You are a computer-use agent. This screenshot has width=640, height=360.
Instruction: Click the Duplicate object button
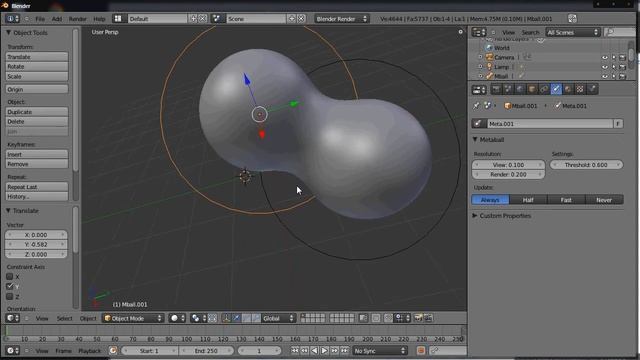(37, 112)
